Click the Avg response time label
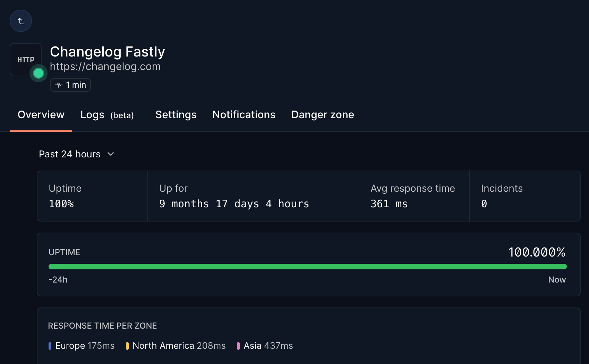 pyautogui.click(x=413, y=188)
